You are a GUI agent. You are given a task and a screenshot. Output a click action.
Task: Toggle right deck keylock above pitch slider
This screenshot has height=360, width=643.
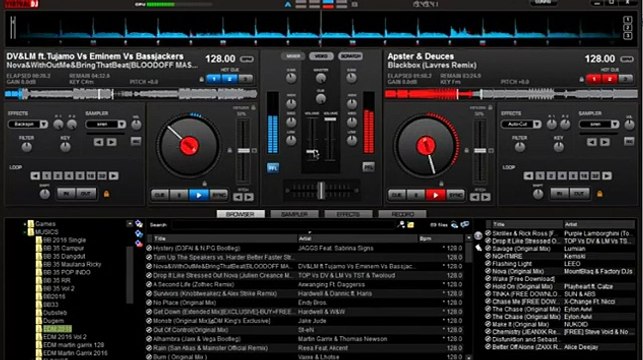(490, 108)
